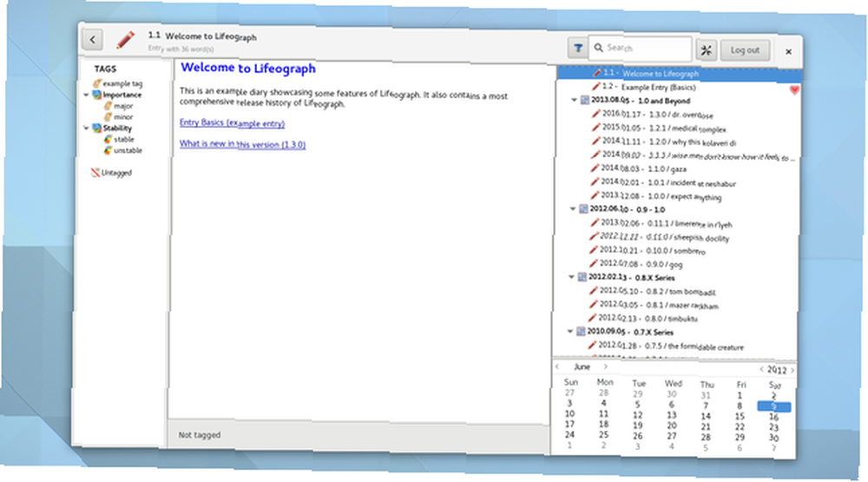Click the back arrow button in header
This screenshot has height=482, width=868.
93,39
